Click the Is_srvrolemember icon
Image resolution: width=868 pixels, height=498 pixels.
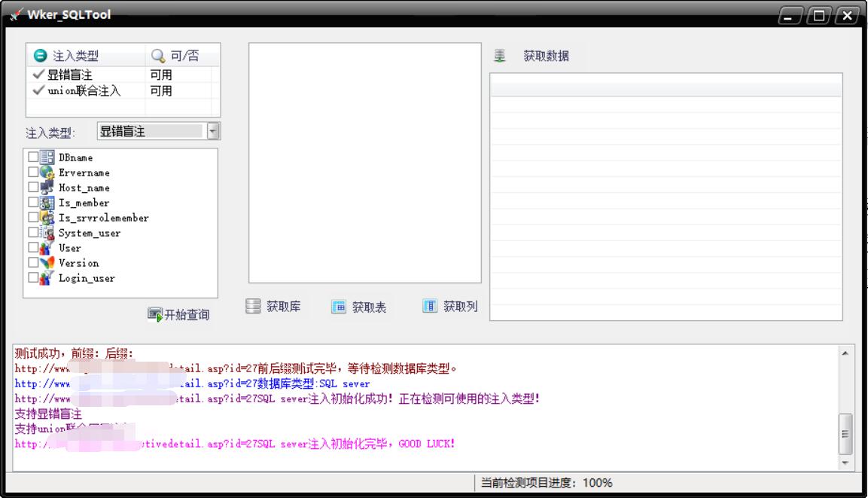[47, 217]
